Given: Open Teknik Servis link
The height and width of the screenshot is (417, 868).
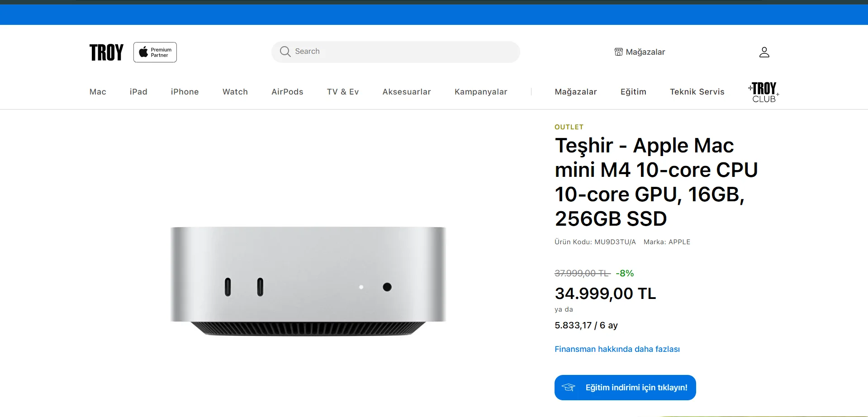Looking at the screenshot, I should (697, 92).
